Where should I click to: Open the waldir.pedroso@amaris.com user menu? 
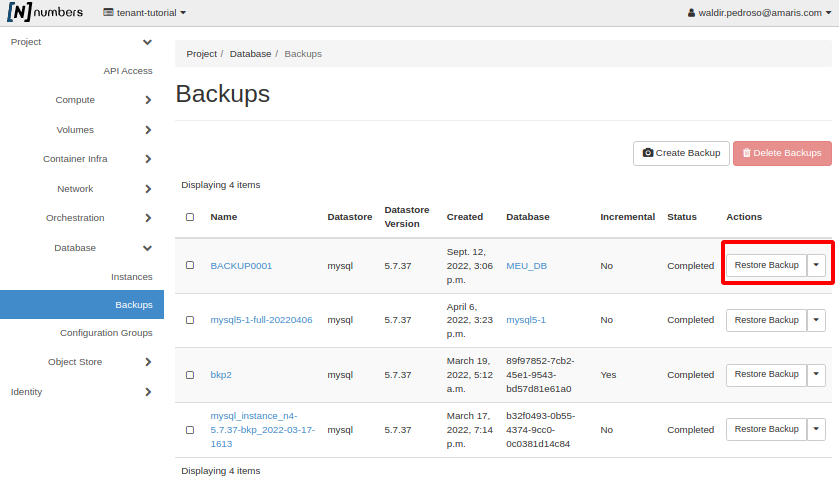(x=759, y=12)
